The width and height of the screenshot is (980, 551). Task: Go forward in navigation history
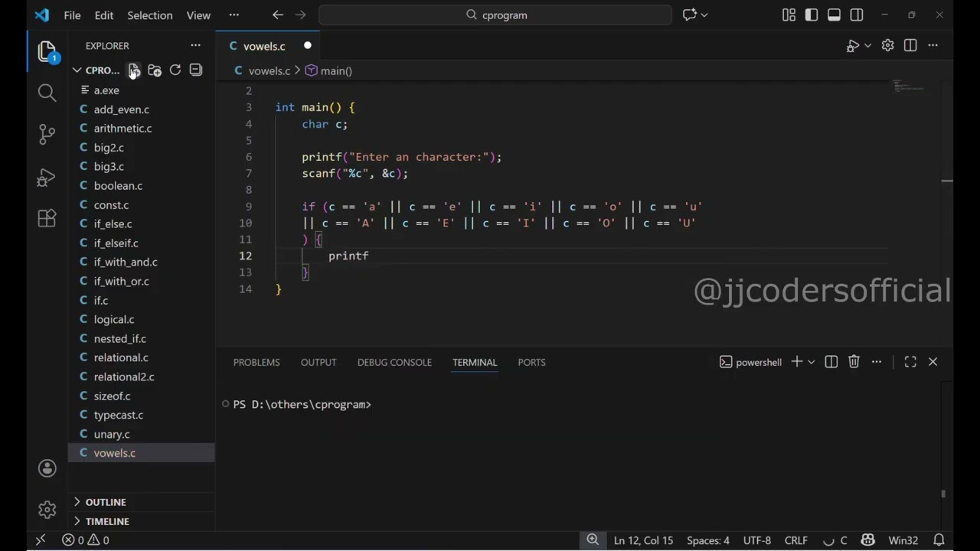[x=301, y=15]
